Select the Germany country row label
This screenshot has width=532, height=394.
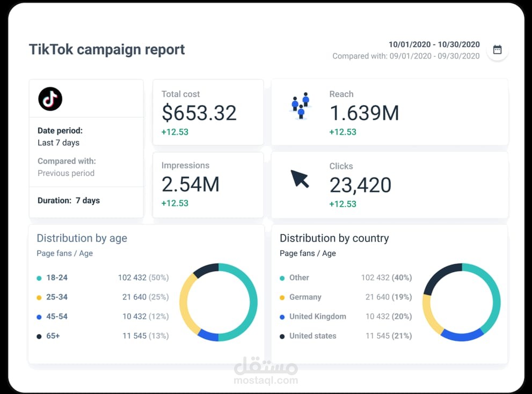click(305, 297)
